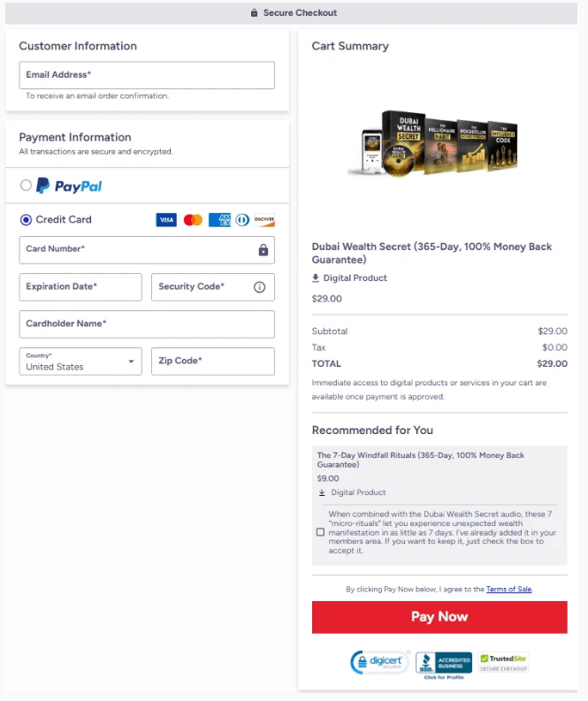This screenshot has height=701, width=588.
Task: Click the Diners Club card icon
Action: (242, 220)
